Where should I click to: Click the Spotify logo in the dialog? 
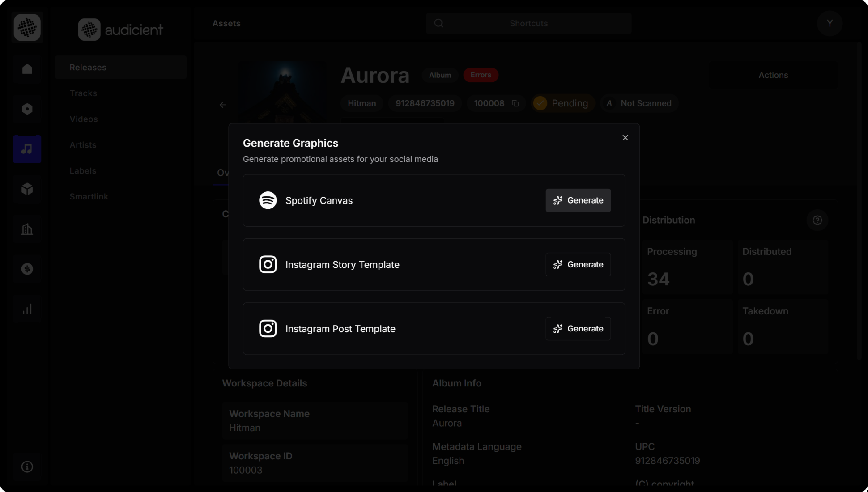tap(268, 200)
